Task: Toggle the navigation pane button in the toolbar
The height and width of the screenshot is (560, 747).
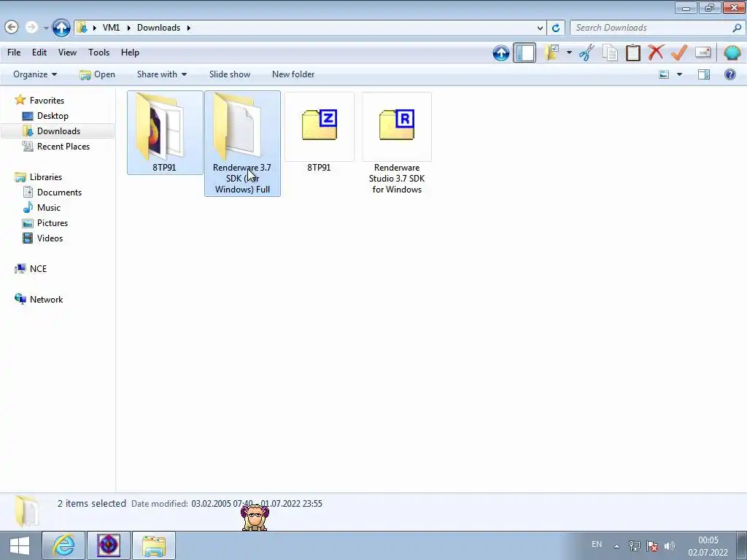Action: (525, 52)
